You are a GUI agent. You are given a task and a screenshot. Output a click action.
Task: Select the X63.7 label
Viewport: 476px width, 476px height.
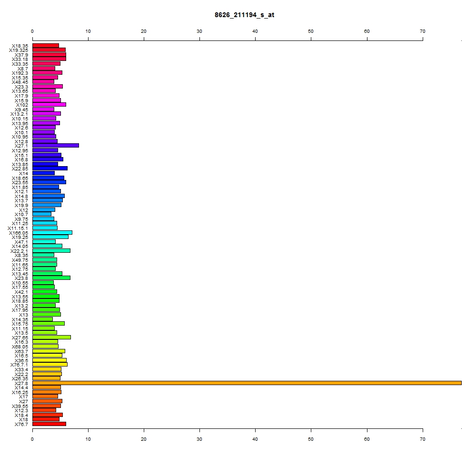[x=21, y=352]
